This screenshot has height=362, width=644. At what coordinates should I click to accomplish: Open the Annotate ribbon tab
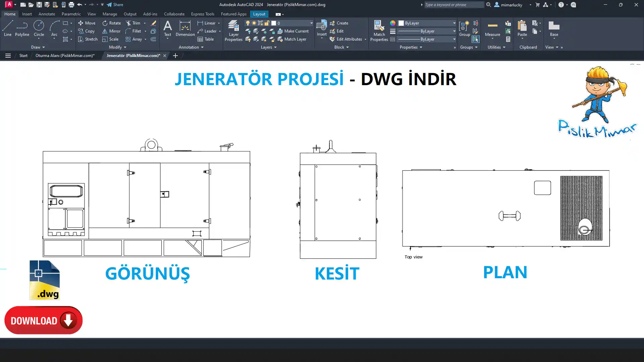coord(47,14)
